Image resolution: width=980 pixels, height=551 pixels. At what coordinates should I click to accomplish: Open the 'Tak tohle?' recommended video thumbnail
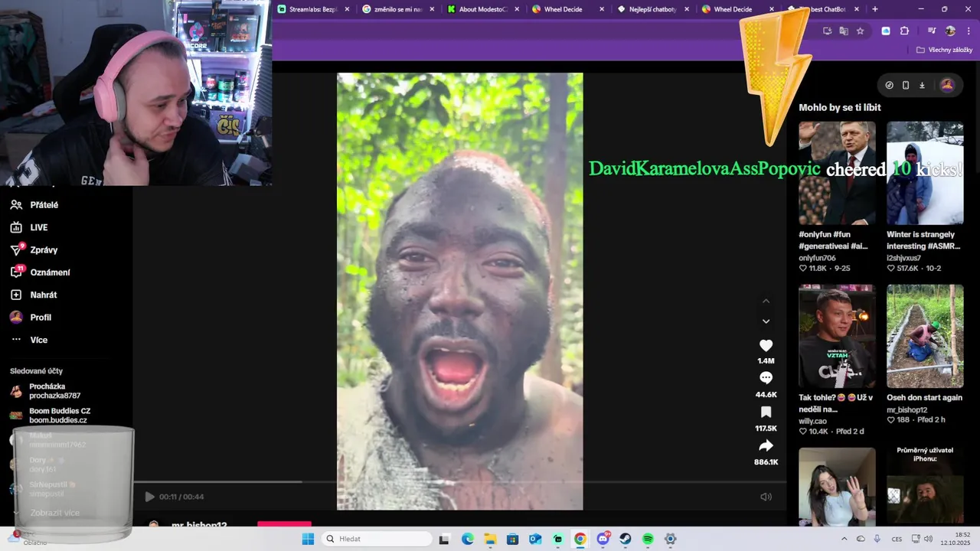point(837,337)
